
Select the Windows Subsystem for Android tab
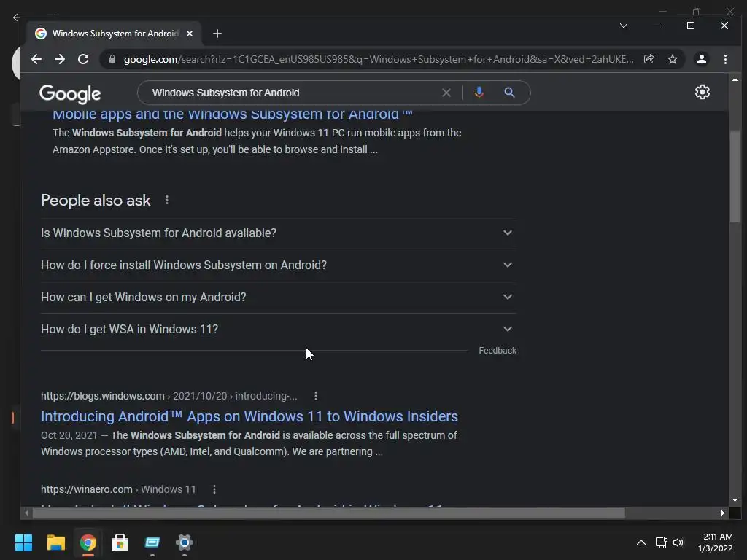coord(115,34)
